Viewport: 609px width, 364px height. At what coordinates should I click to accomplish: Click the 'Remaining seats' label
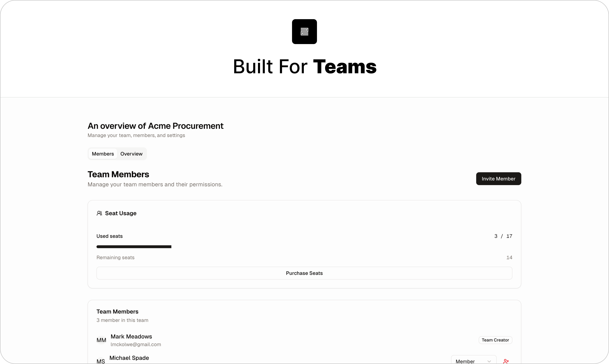[115, 257]
